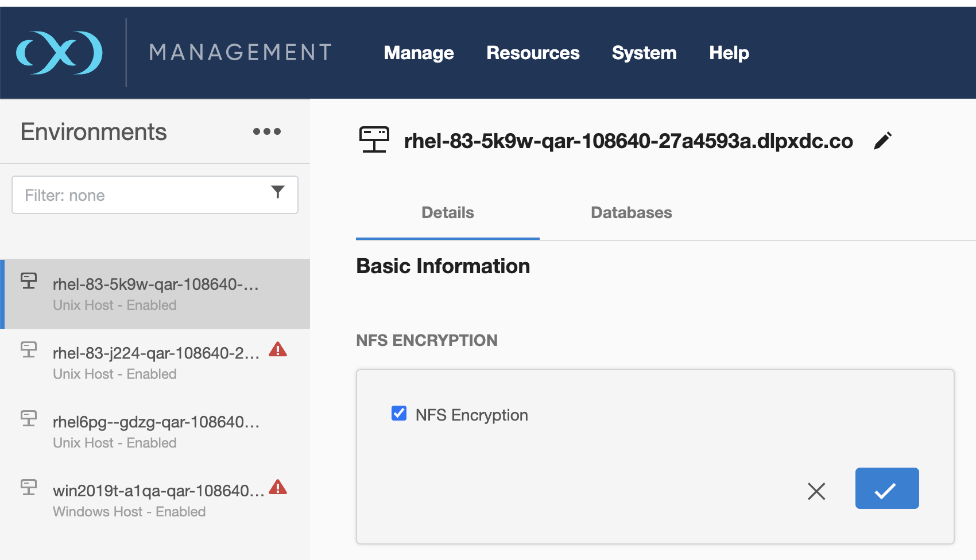Open the Environments three-dot actions menu
This screenshot has height=560, width=976.
267,131
